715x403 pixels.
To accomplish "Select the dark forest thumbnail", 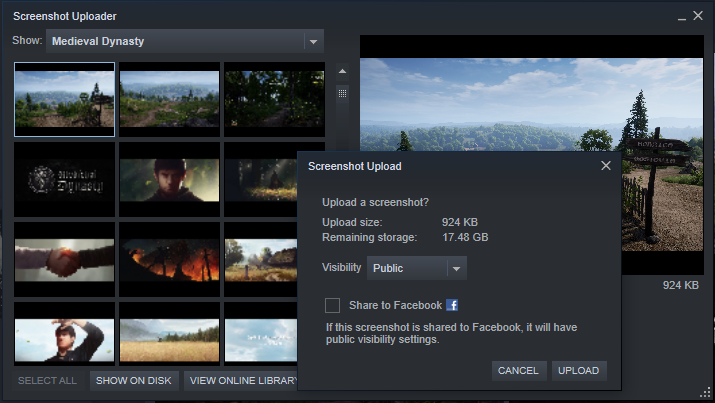I will click(275, 99).
